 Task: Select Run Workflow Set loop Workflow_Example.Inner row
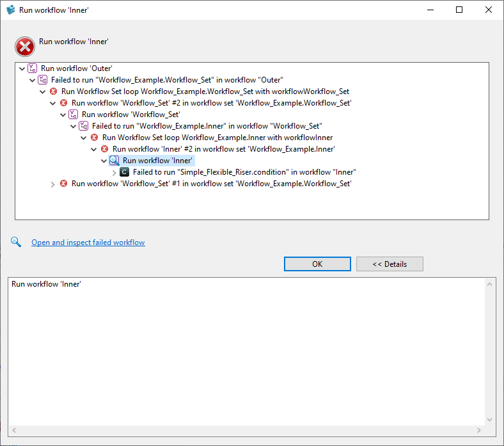[217, 138]
